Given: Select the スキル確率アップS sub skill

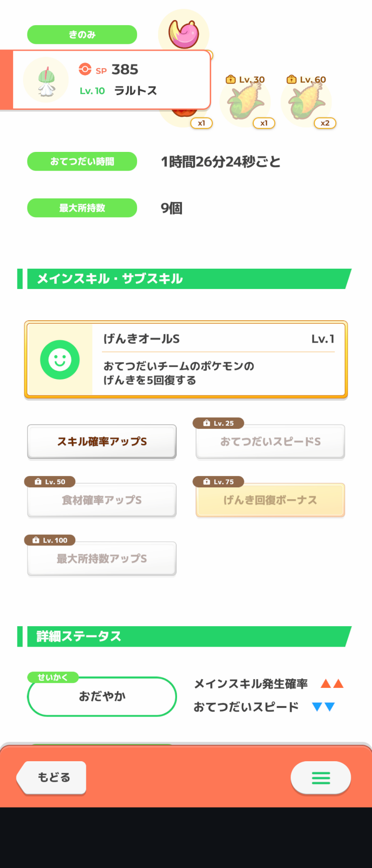Looking at the screenshot, I should (x=102, y=441).
